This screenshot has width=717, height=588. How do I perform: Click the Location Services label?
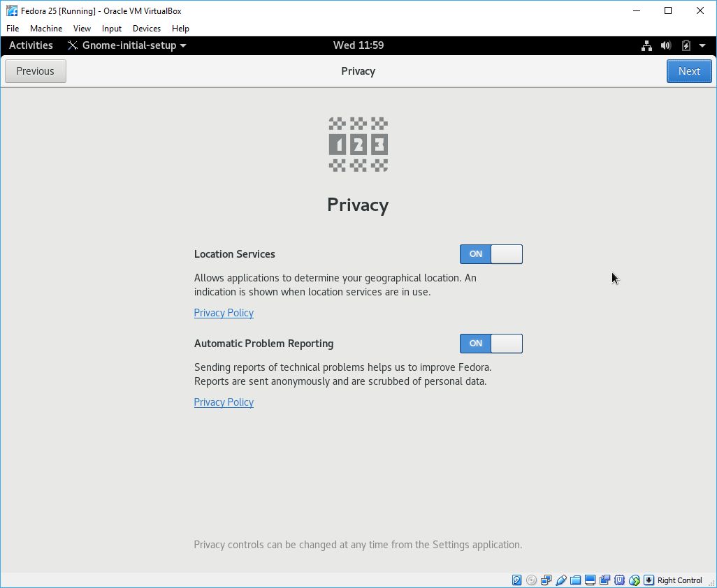[235, 254]
